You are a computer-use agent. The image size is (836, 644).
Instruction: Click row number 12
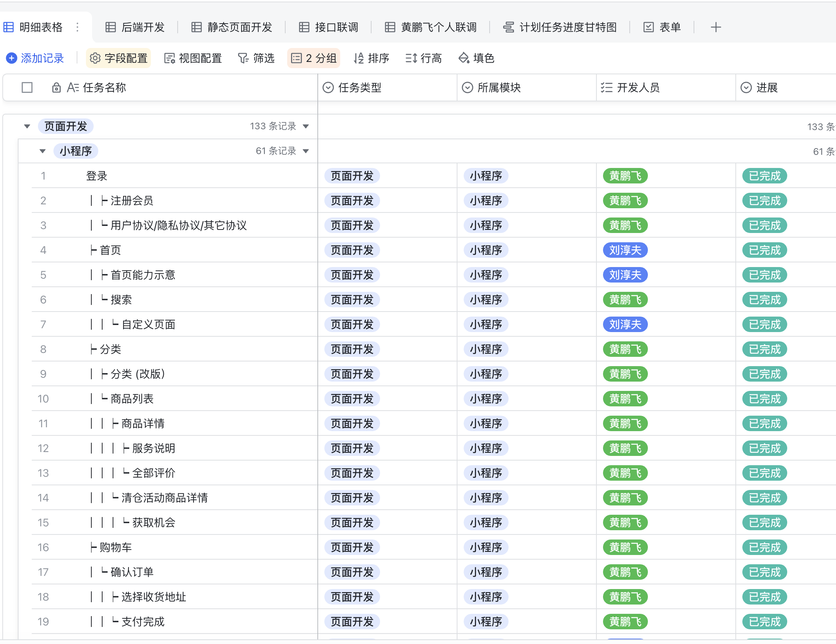[43, 448]
